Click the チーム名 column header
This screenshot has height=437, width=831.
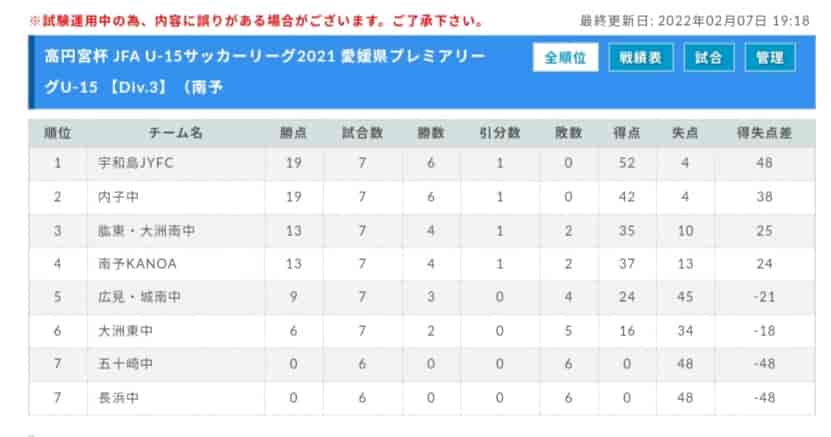click(175, 133)
